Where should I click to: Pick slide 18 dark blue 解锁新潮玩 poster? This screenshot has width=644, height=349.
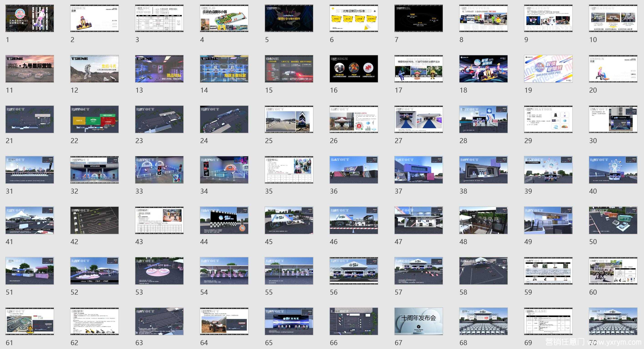tap(483, 69)
